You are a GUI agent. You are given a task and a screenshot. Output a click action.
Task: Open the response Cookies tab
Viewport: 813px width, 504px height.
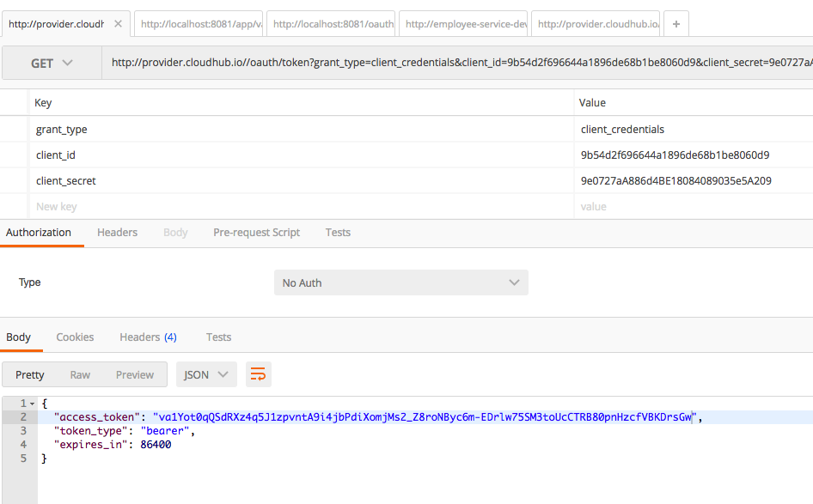(75, 337)
